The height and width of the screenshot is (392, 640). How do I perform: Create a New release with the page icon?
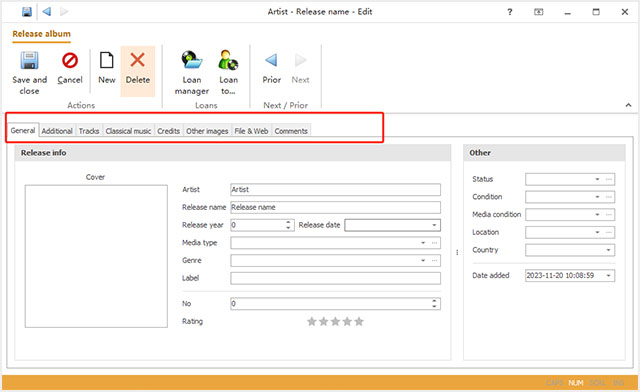pyautogui.click(x=107, y=60)
